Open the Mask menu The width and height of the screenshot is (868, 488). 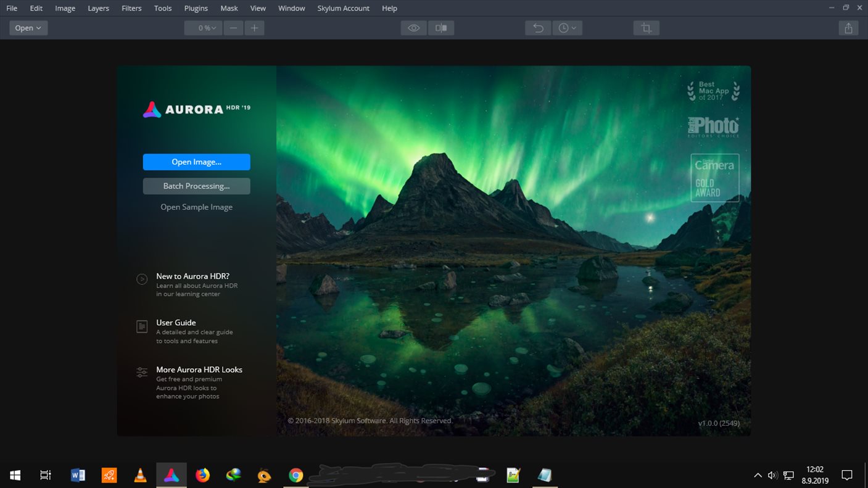point(229,8)
